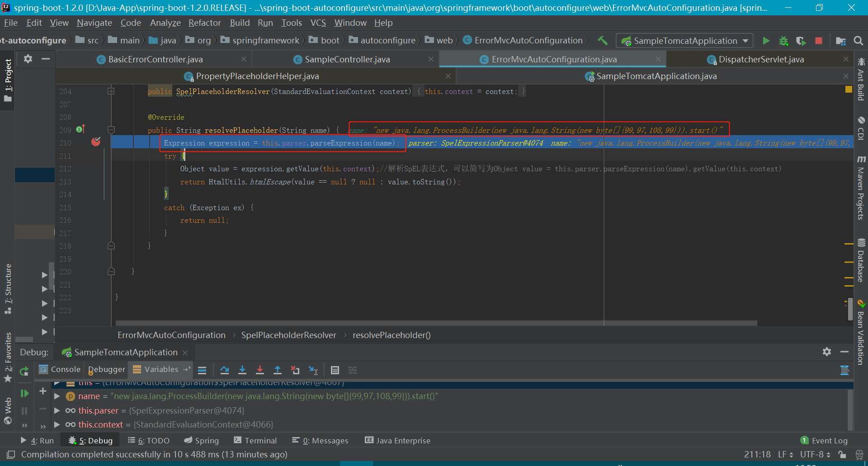Stop the running application red square

coord(818,41)
